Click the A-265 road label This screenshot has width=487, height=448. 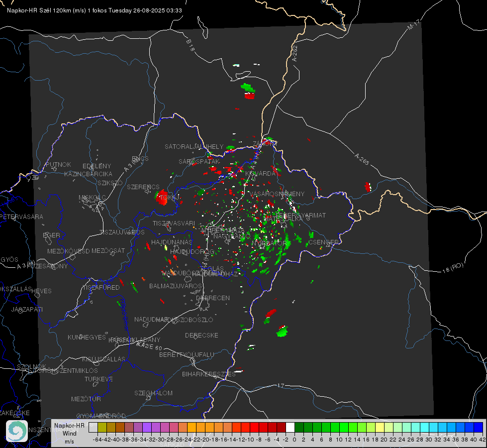(x=362, y=159)
